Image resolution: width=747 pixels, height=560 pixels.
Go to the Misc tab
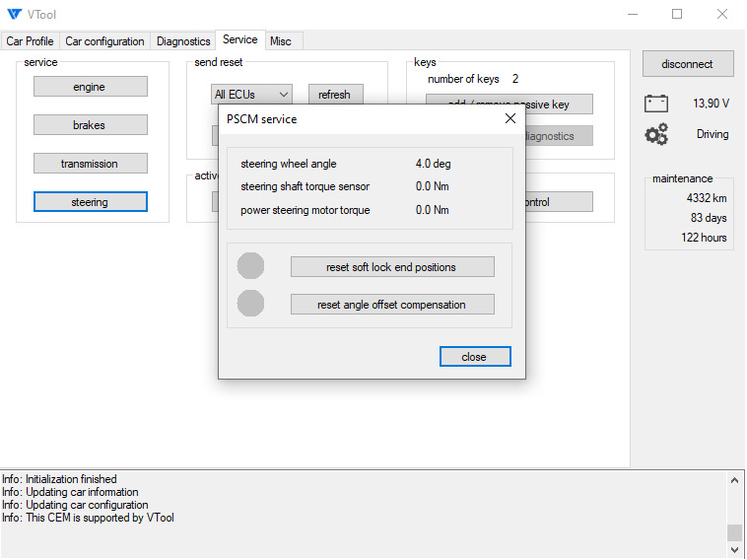tap(281, 41)
